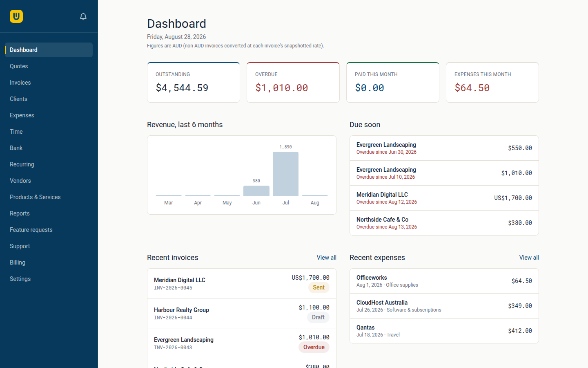Click the Dashboard page heading
The height and width of the screenshot is (368, 588).
176,24
